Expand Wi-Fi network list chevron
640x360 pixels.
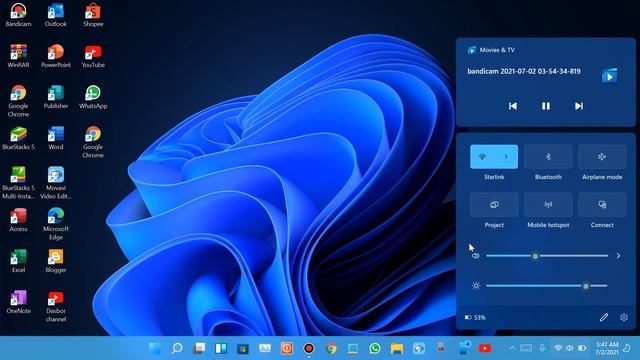(x=506, y=157)
